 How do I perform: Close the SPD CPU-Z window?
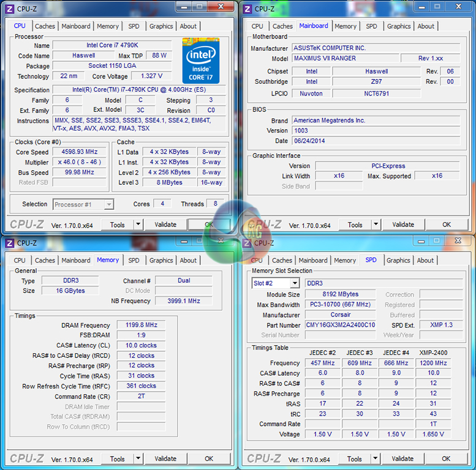pos(458,241)
